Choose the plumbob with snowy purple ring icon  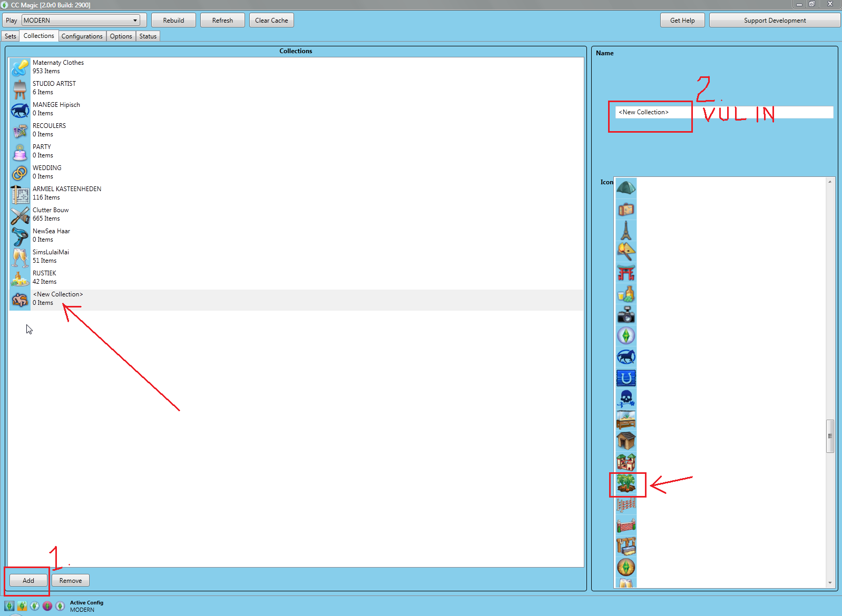[626, 335]
